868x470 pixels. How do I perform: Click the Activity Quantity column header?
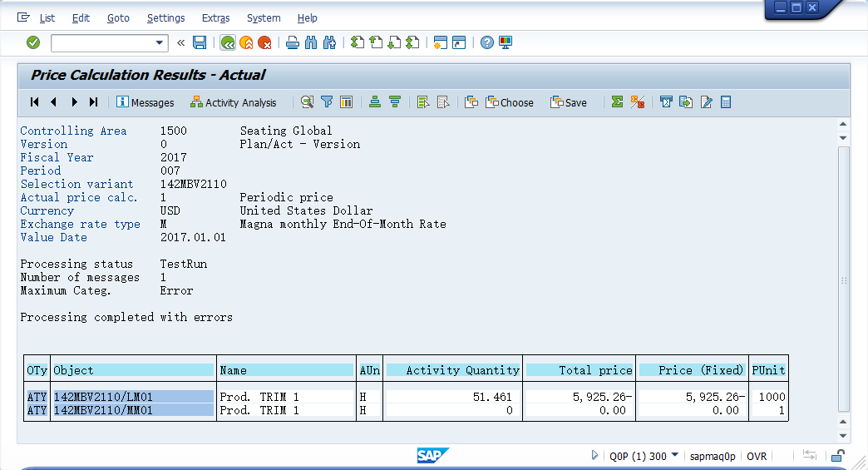coord(453,370)
